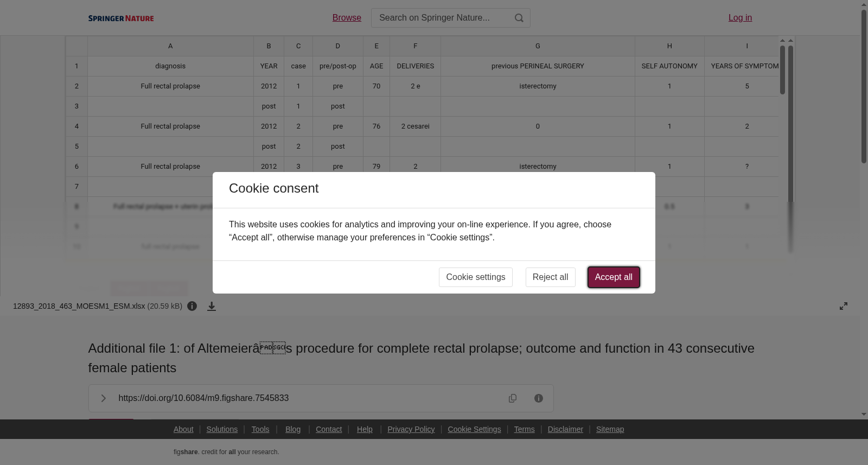Click the page vertical scrollbar thumb
This screenshot has width=868, height=465.
[864, 86]
